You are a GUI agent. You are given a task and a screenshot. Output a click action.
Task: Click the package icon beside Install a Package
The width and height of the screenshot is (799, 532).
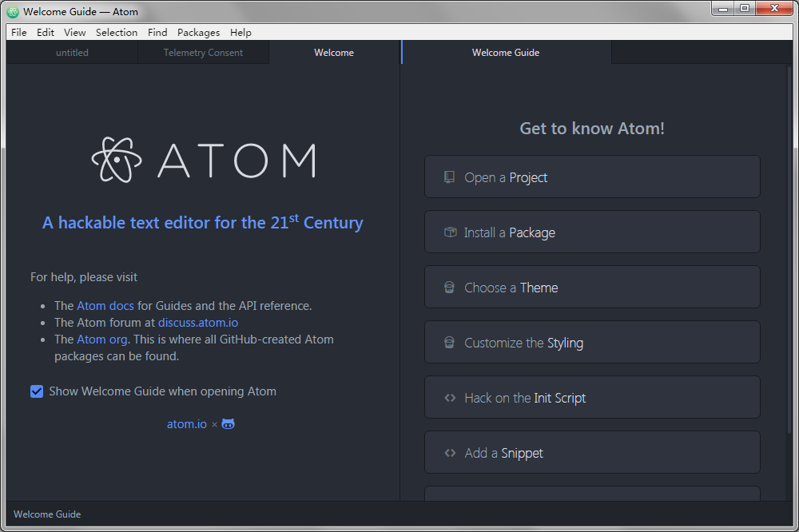pos(450,232)
